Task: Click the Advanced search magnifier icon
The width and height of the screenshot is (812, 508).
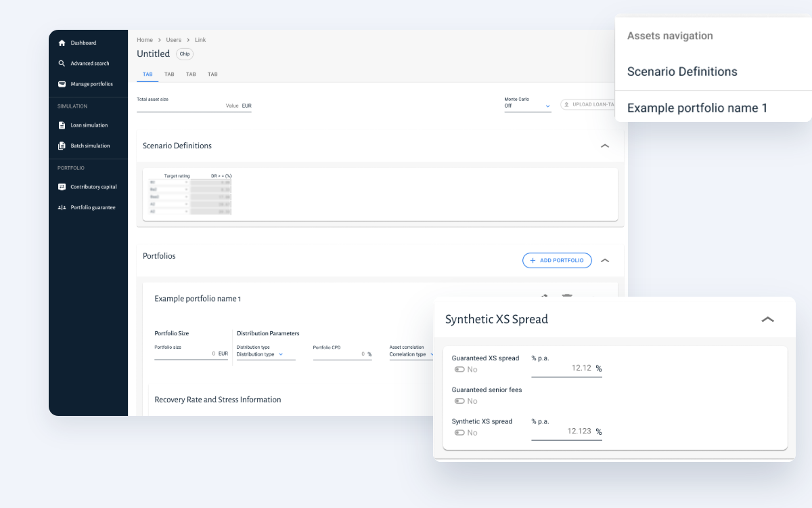Action: coord(62,64)
